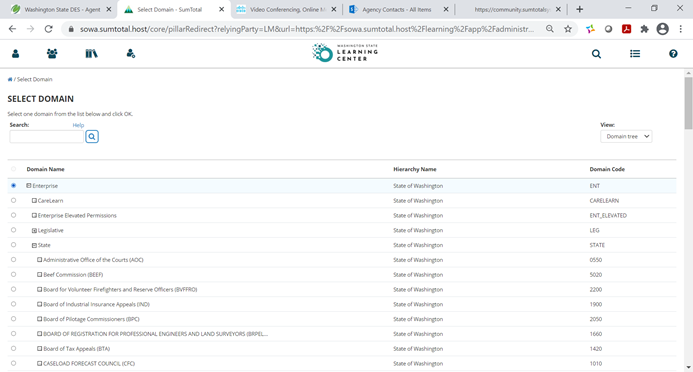Collapse the State tree node
This screenshot has height=372, width=693.
pyautogui.click(x=34, y=245)
